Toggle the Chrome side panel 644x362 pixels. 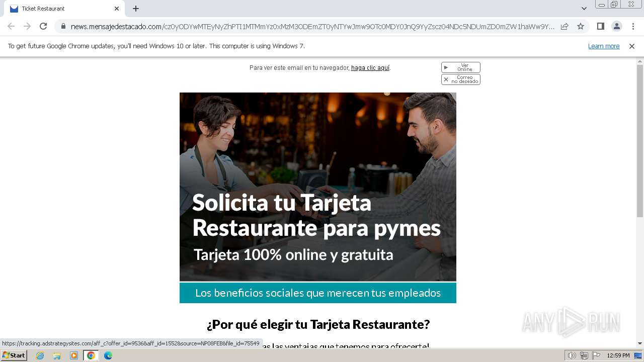[x=600, y=26]
